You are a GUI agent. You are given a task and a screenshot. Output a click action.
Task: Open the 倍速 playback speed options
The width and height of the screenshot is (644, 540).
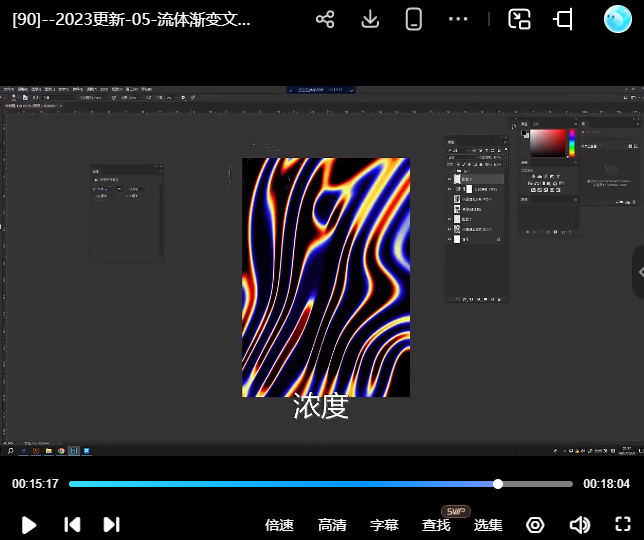[x=279, y=525]
